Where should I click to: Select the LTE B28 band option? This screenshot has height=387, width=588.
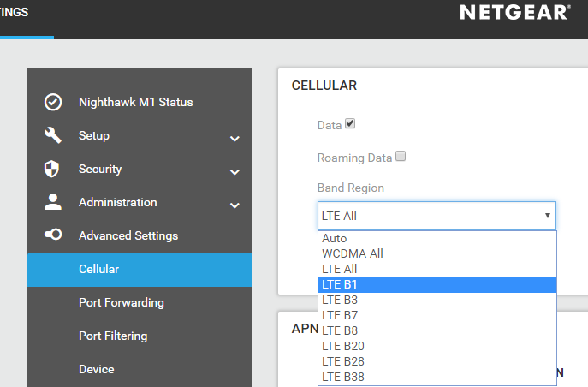click(x=437, y=361)
